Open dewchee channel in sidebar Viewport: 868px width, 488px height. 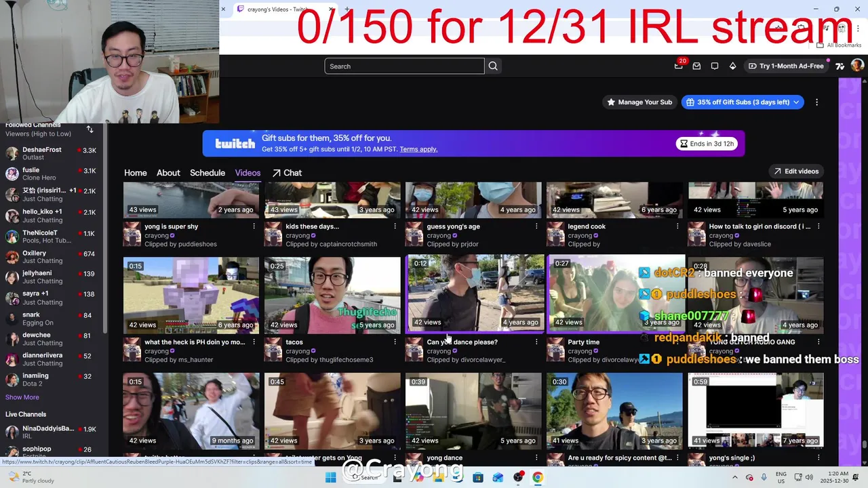52,339
